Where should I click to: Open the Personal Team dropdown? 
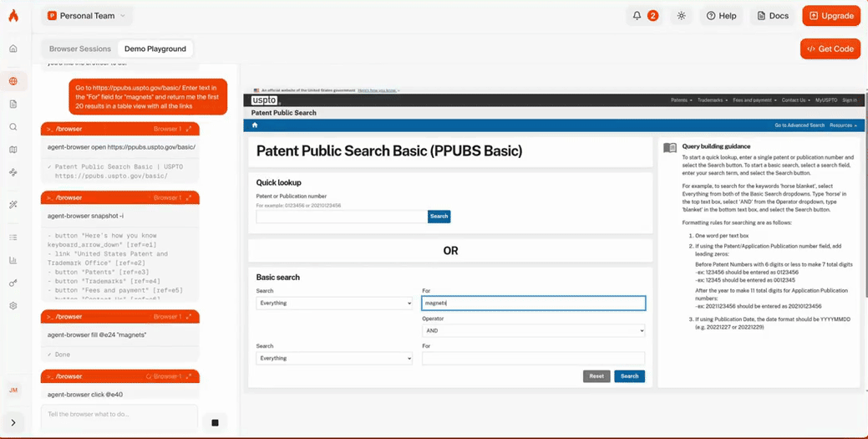tap(87, 15)
